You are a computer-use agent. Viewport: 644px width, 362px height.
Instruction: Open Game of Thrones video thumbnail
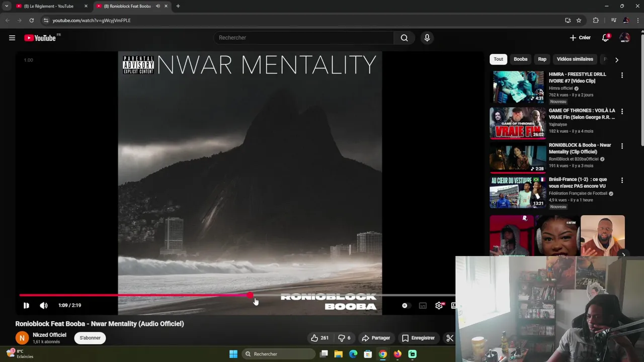tap(518, 123)
